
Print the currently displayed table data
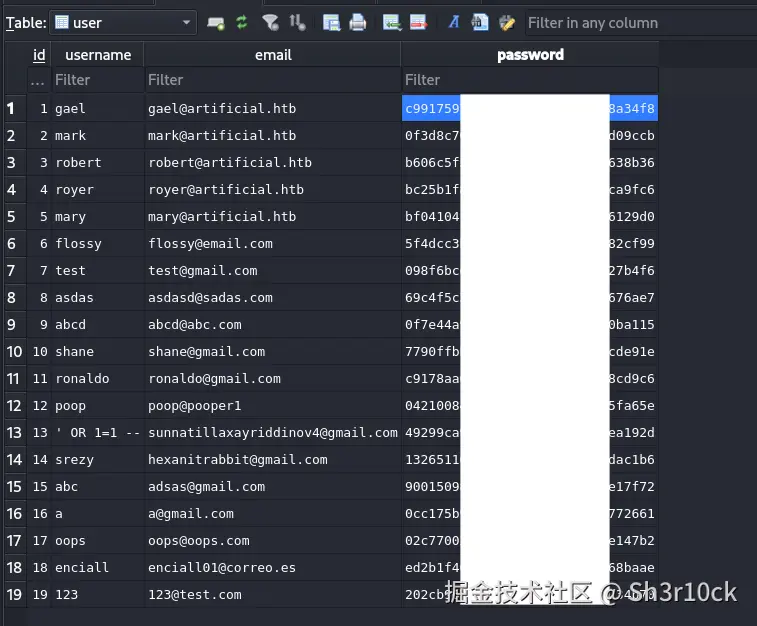(357, 22)
